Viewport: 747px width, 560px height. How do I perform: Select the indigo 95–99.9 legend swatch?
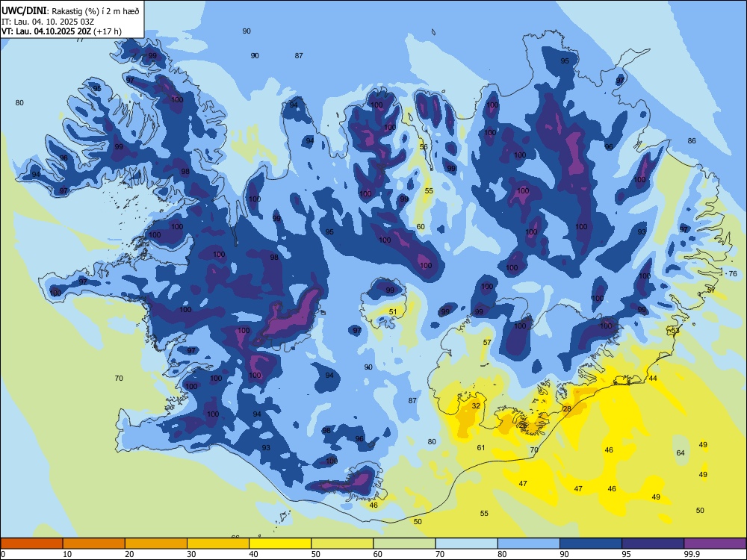coord(653,544)
